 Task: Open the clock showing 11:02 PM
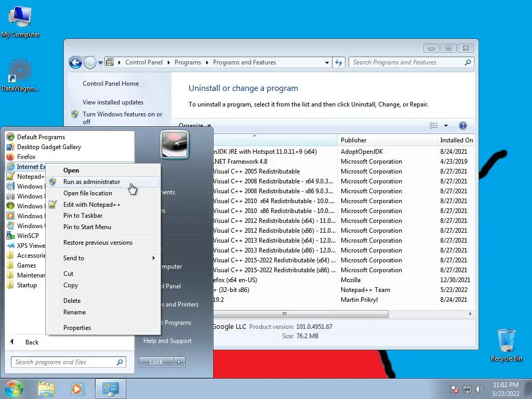(506, 389)
